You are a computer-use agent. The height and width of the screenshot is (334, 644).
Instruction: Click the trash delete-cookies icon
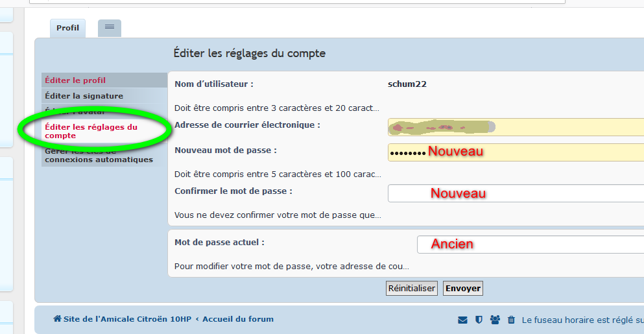coord(511,320)
